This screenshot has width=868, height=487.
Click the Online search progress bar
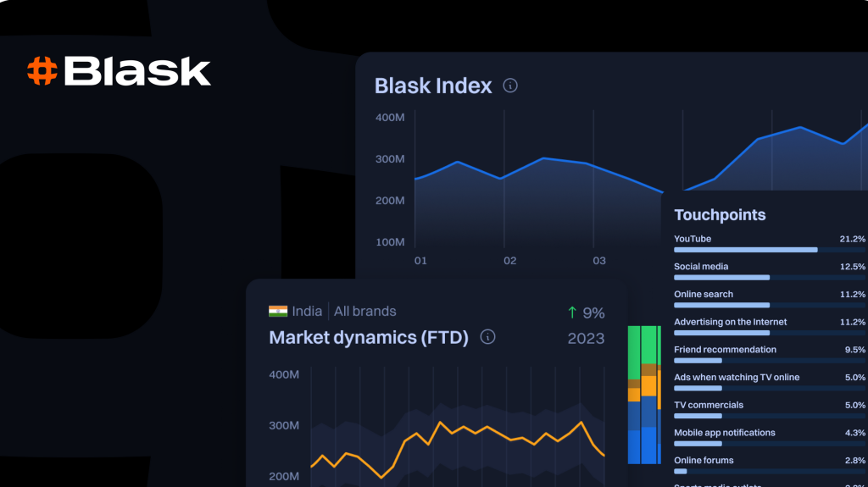pos(770,306)
